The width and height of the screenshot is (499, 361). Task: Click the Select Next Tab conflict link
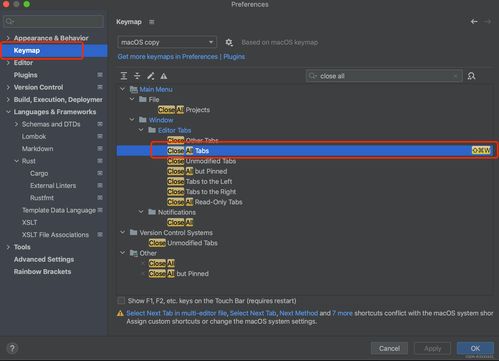tap(253, 313)
